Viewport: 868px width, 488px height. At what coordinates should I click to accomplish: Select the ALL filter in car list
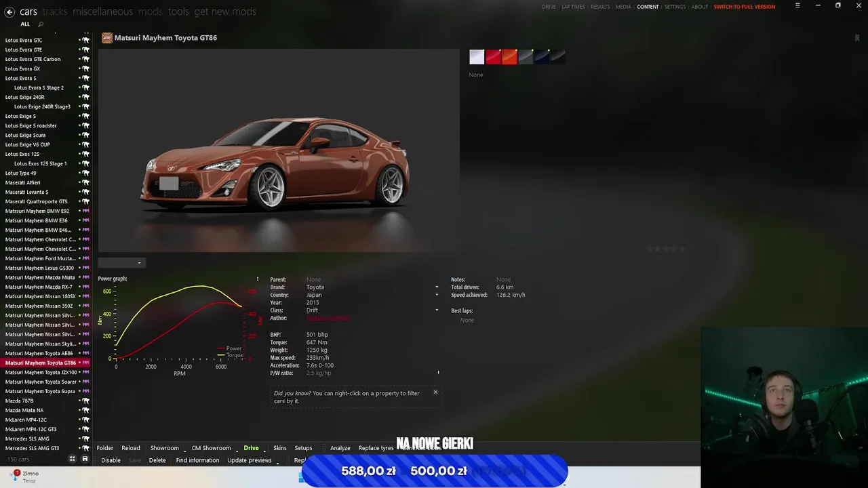(25, 24)
